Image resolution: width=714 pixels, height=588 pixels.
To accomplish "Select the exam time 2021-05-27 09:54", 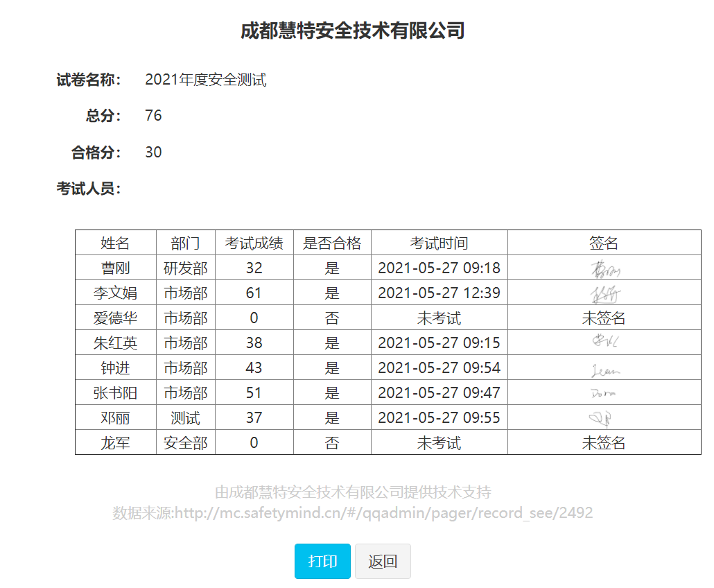I will pyautogui.click(x=439, y=368).
